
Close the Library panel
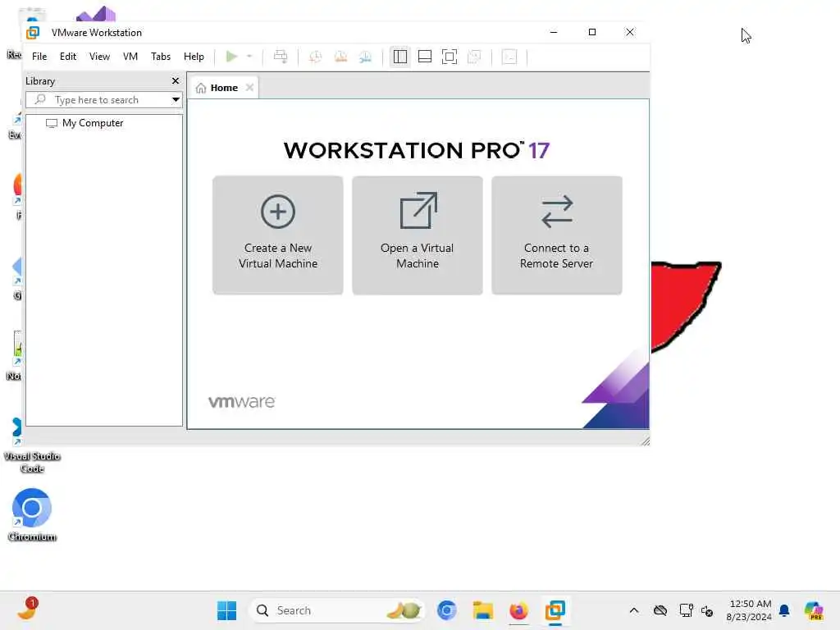(176, 81)
